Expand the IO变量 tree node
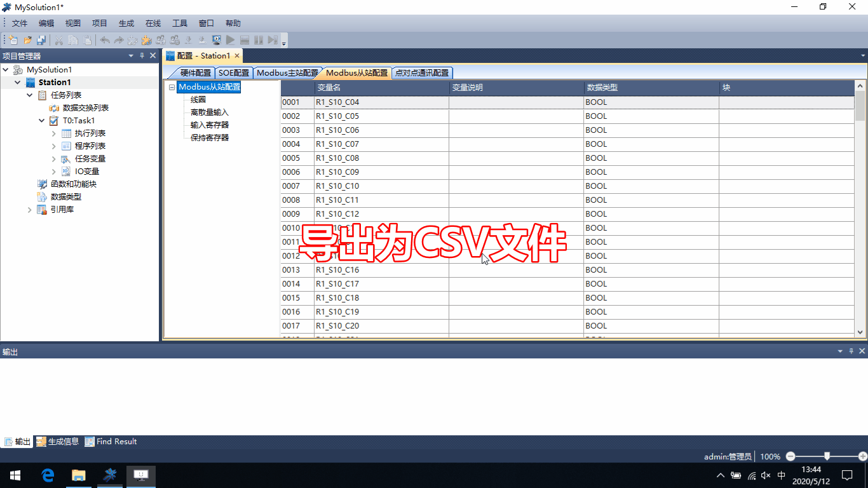This screenshot has width=868, height=488. pos(53,171)
